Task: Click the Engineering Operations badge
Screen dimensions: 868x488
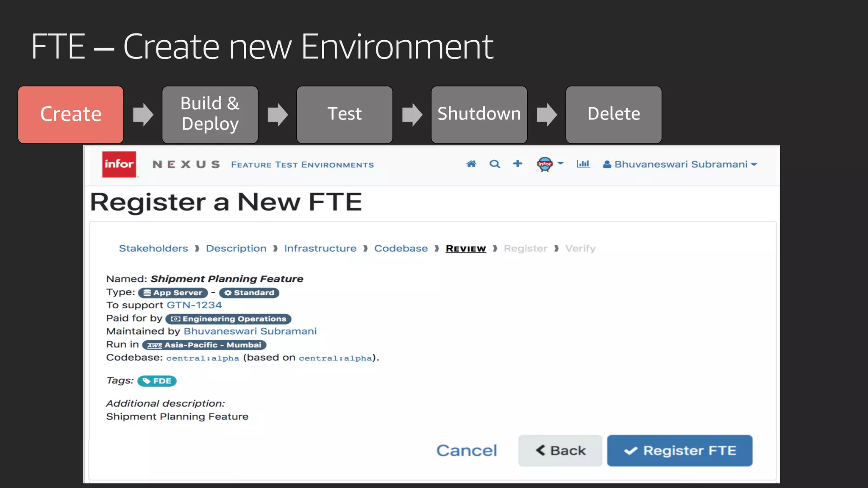Action: pos(228,319)
